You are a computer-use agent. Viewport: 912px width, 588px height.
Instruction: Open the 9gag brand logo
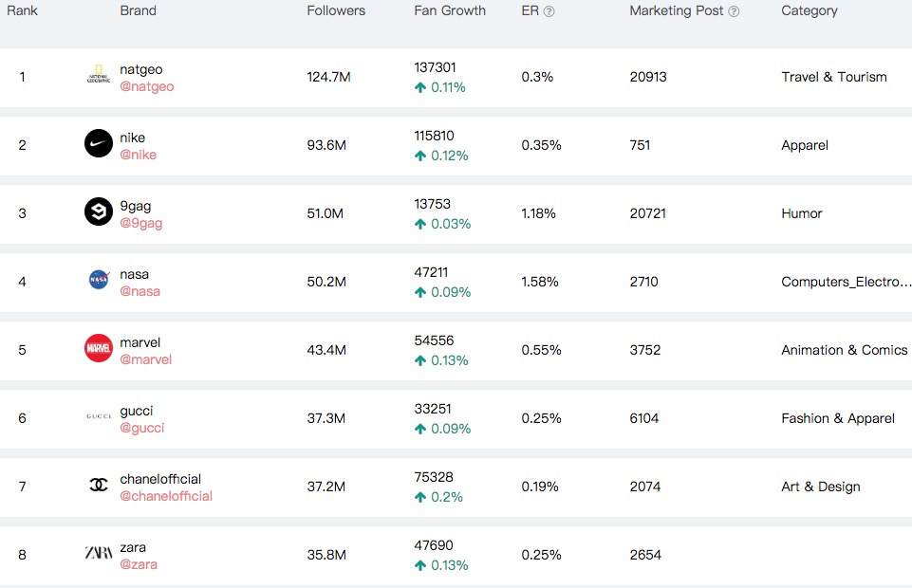pyautogui.click(x=99, y=211)
